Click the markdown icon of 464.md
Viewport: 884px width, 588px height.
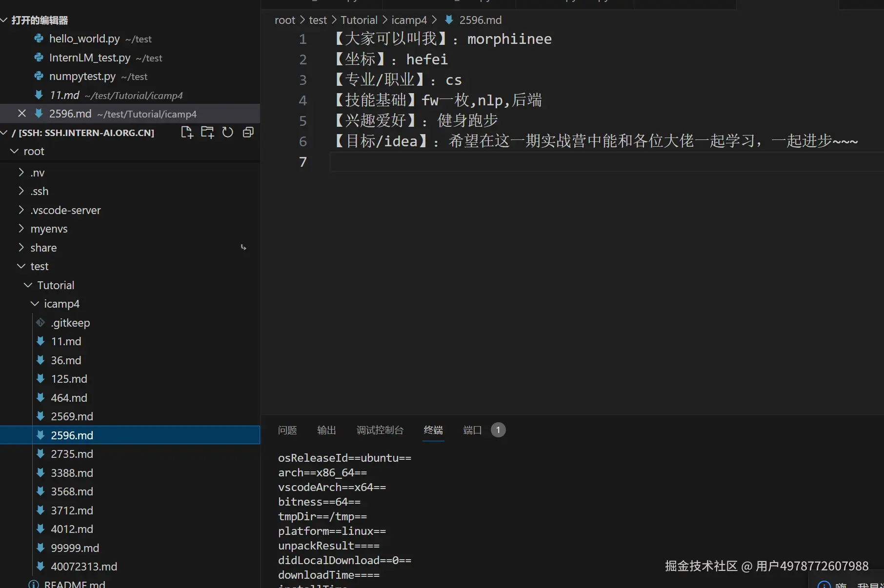(40, 397)
